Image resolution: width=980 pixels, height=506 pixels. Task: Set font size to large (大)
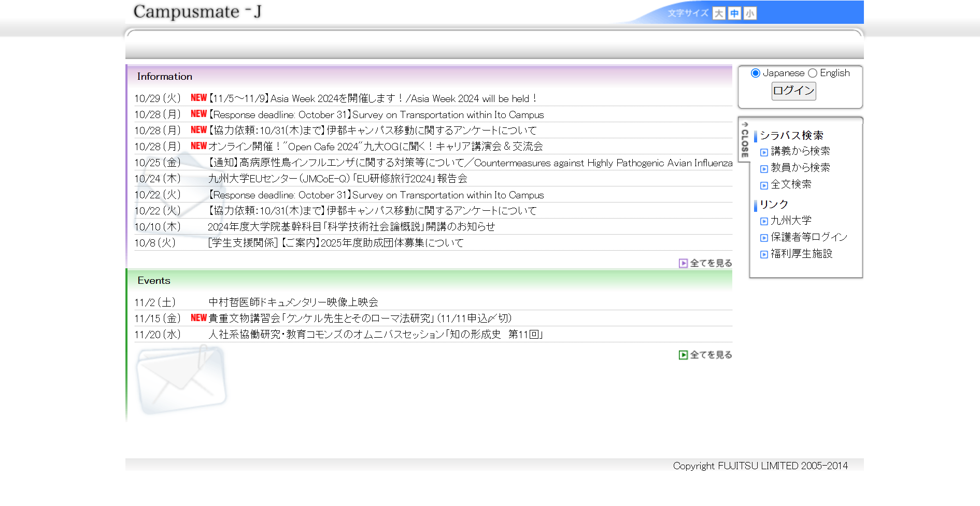[718, 13]
